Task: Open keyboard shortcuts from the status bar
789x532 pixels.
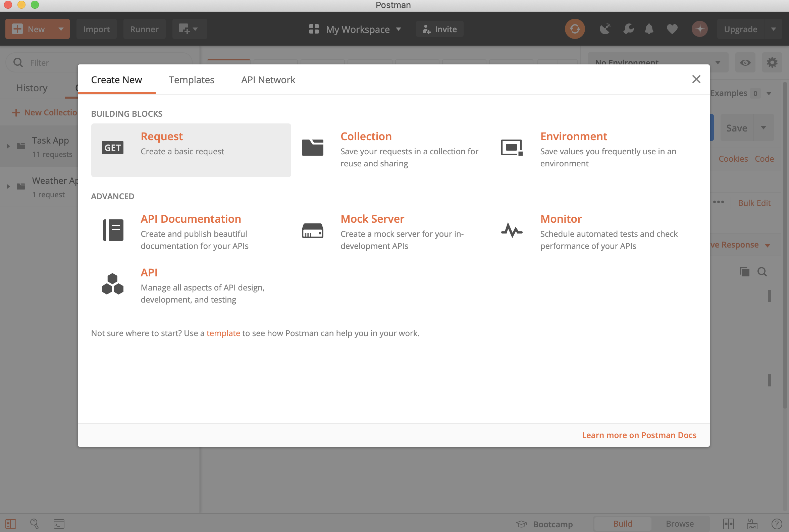Action: pos(752,523)
